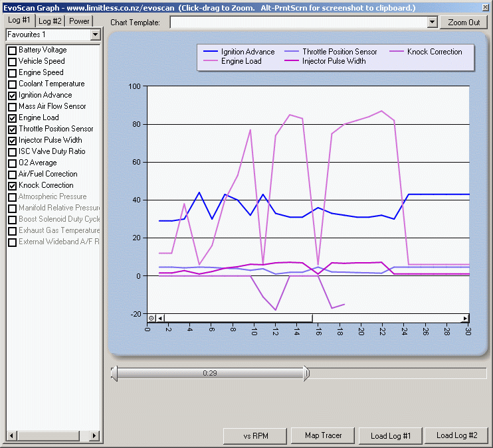Uncheck the Engine Load checkbox

(x=12, y=118)
